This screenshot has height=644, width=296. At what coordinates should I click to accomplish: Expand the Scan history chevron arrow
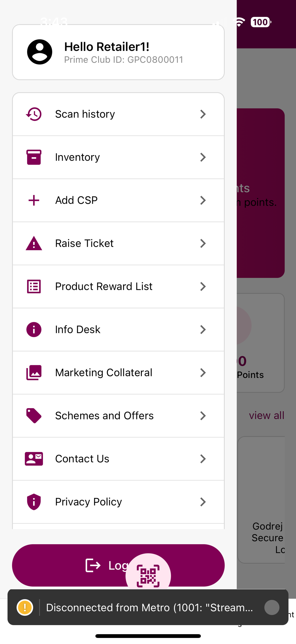pyautogui.click(x=203, y=114)
